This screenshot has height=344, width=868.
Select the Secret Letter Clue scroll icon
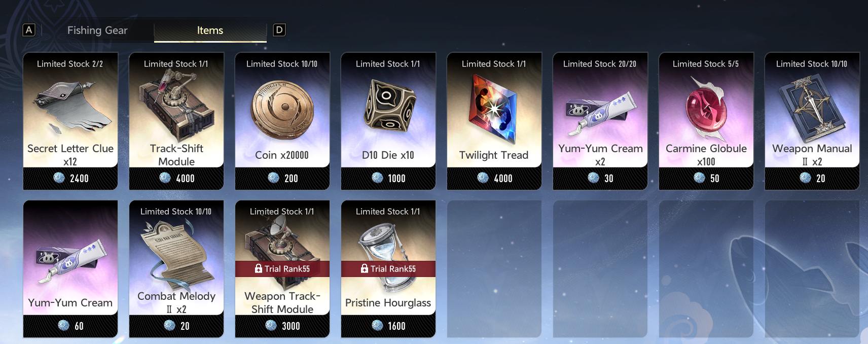pos(71,107)
